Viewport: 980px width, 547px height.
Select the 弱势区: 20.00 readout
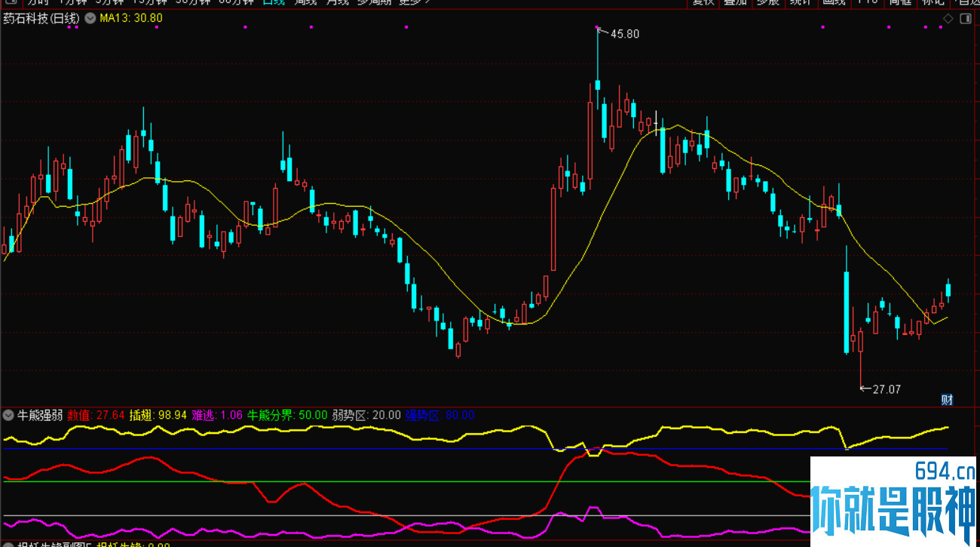[366, 415]
